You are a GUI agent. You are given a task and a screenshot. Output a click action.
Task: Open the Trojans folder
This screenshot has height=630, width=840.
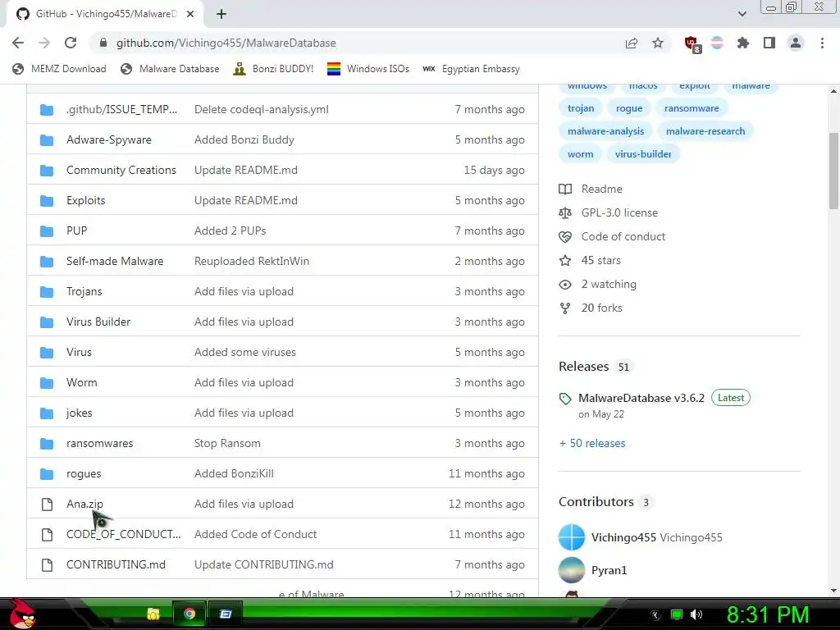tap(84, 291)
